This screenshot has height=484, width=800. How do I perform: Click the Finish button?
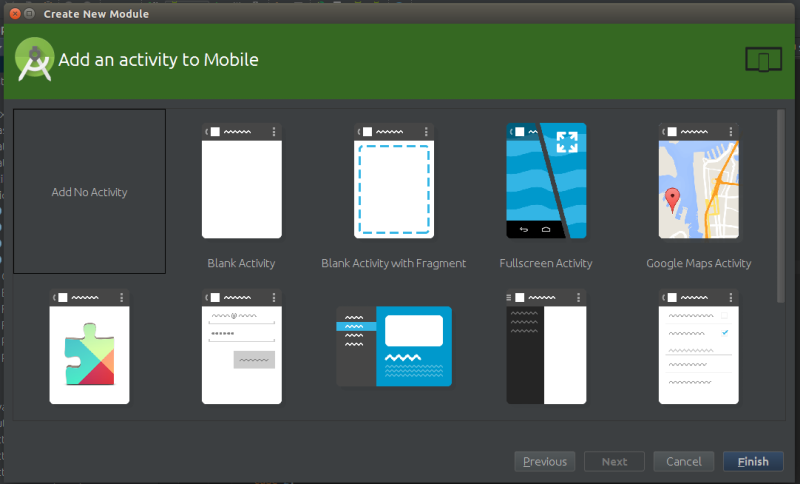753,461
